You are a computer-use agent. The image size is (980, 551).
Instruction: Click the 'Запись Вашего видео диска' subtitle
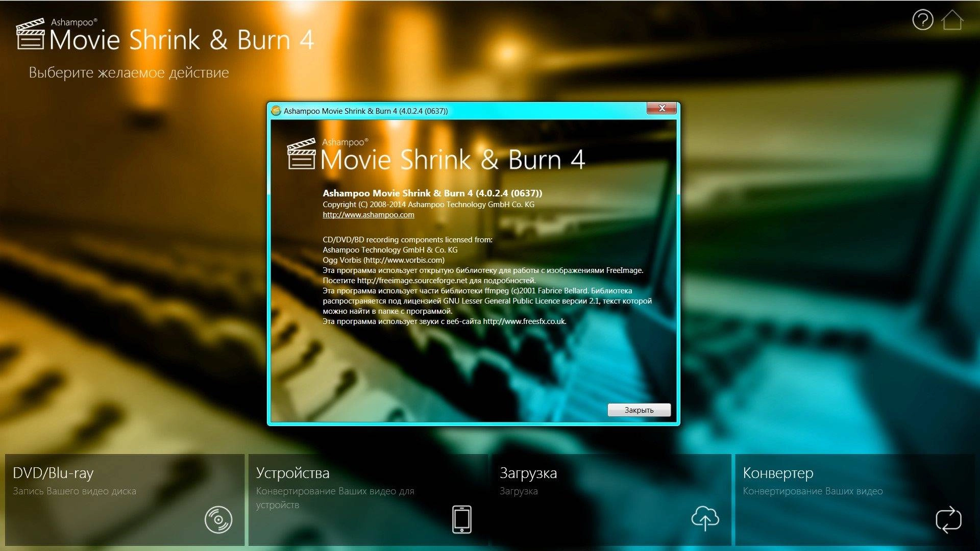point(75,491)
